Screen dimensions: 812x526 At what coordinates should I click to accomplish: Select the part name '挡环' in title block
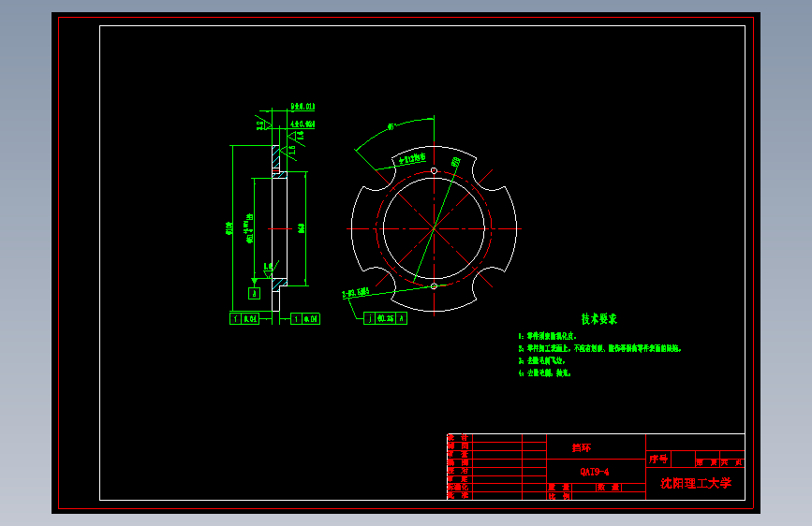[581, 447]
